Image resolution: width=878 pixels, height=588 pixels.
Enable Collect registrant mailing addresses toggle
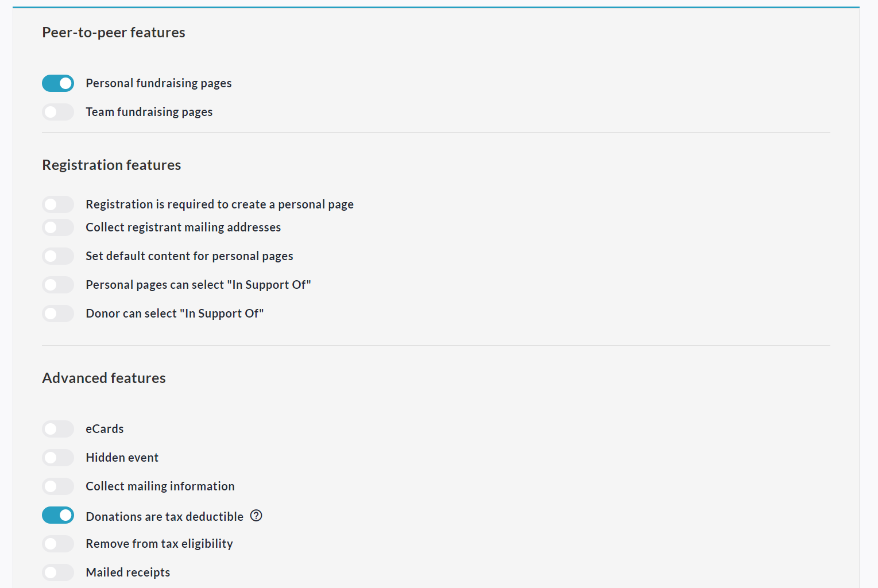coord(58,227)
